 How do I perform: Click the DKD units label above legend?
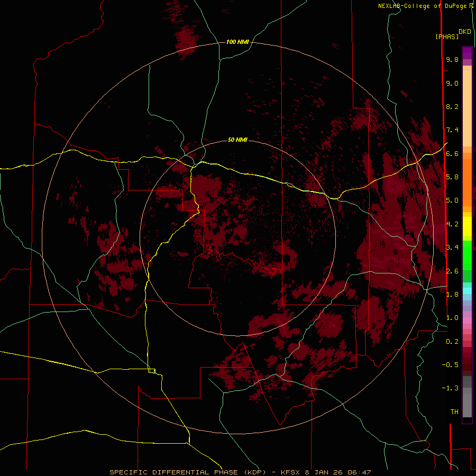tap(465, 32)
